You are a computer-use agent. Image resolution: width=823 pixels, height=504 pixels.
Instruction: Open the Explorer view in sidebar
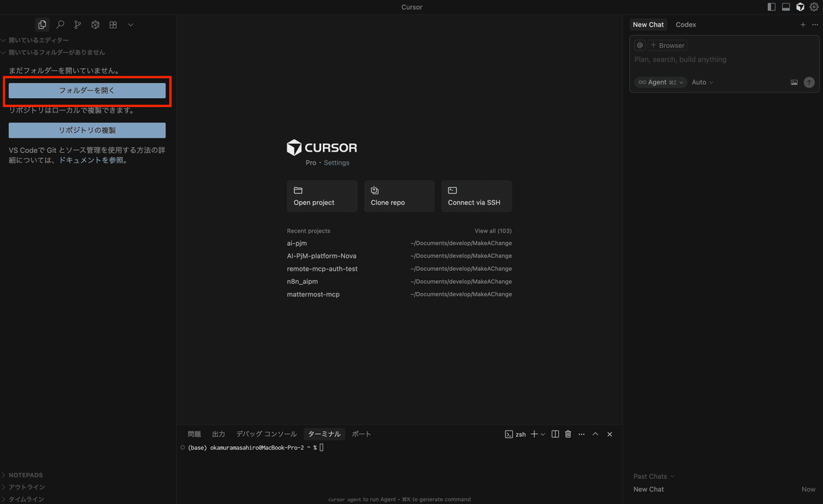(43, 25)
